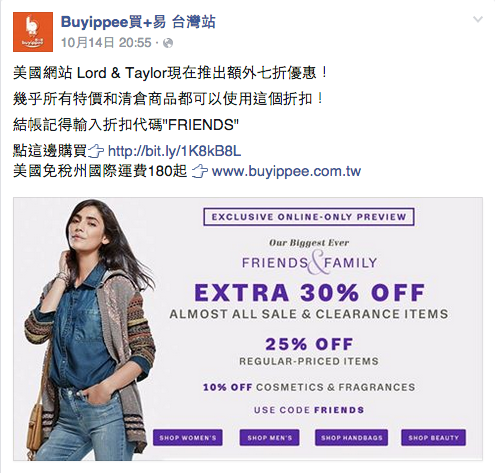Click the post timestamp 10月14日 20:55
Viewport: 495px width, 473px height.
[106, 43]
